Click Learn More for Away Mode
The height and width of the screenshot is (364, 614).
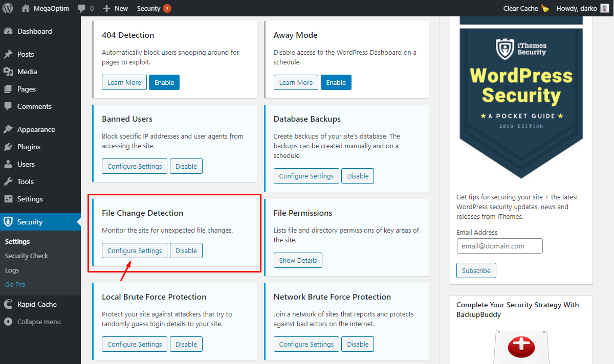pos(296,82)
